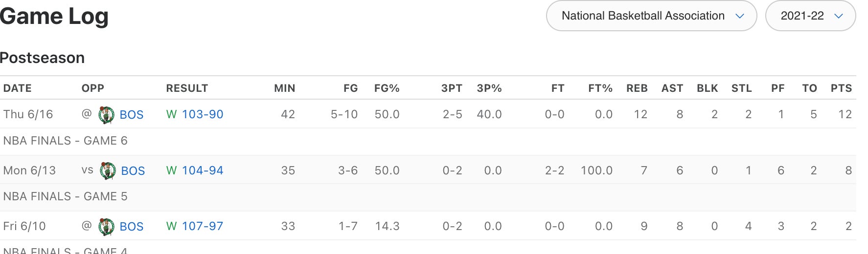The image size is (868, 254).
Task: Open the National Basketball Association league dropdown
Action: [651, 16]
